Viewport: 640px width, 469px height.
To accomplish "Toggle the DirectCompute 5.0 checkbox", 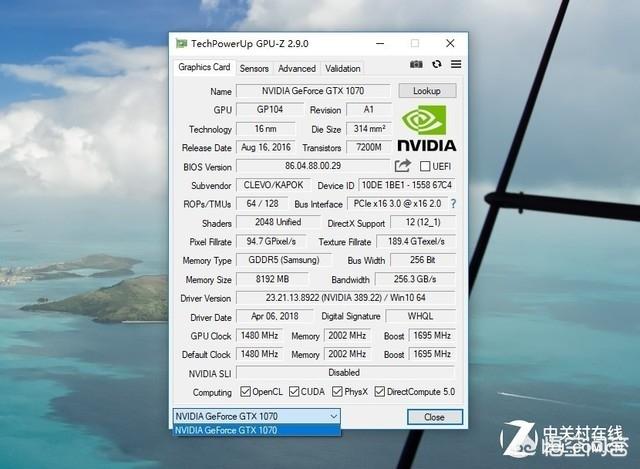I will (x=380, y=391).
